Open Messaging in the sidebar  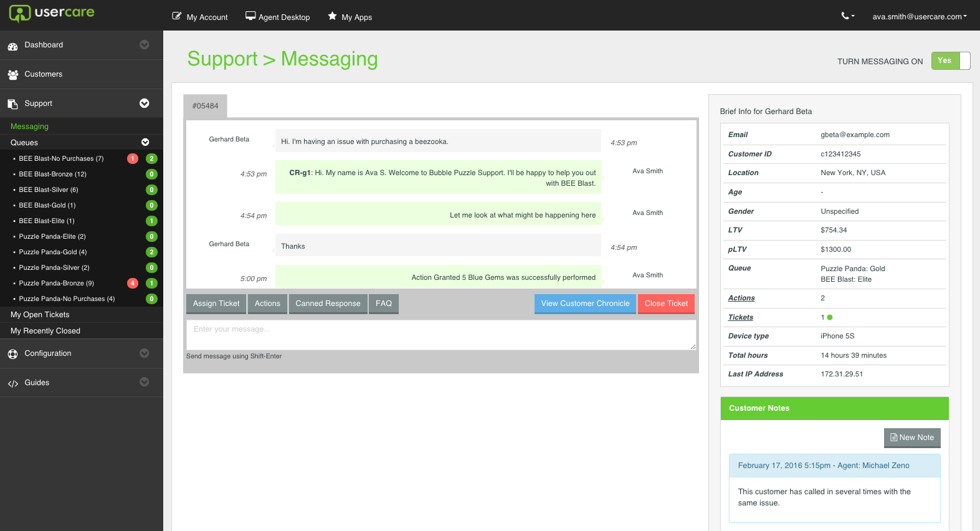coord(29,127)
